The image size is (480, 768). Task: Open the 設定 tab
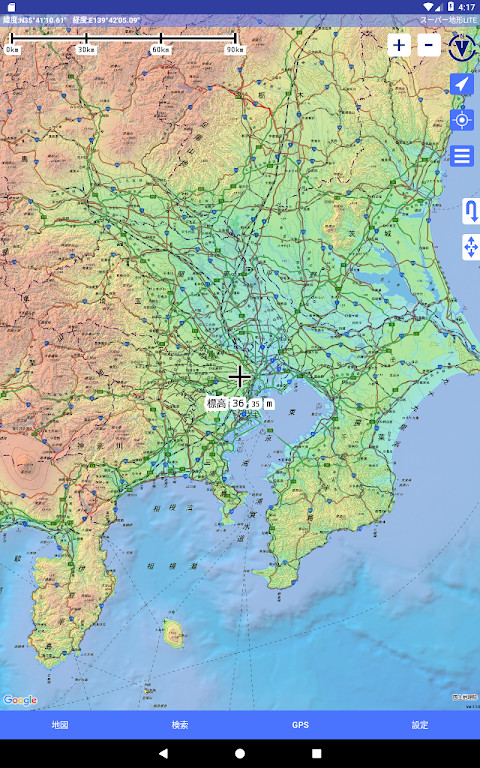(x=420, y=725)
